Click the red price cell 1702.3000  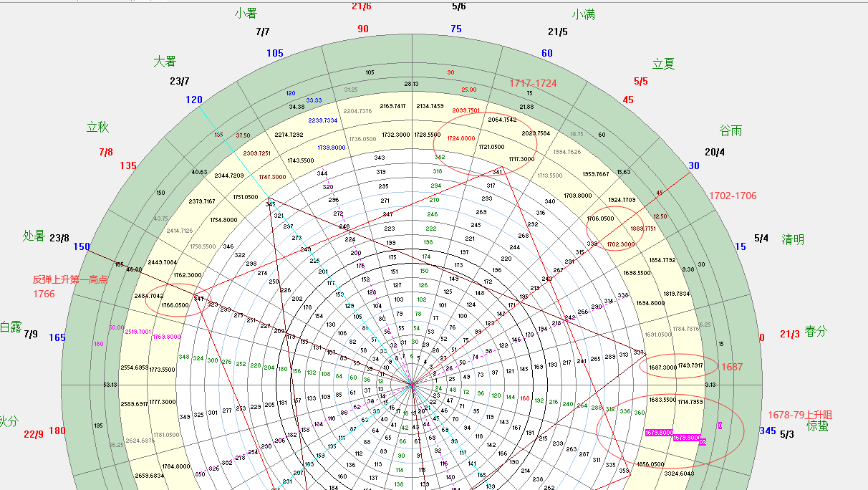[620, 244]
